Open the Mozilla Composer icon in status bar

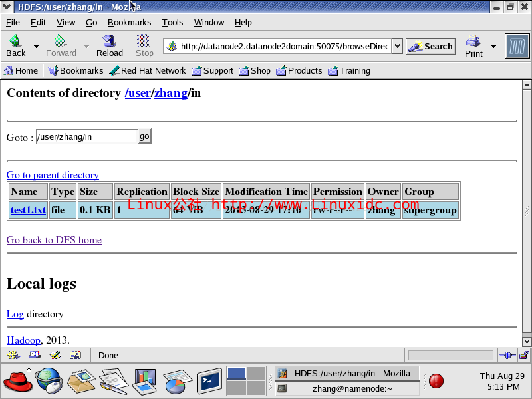tap(55, 356)
